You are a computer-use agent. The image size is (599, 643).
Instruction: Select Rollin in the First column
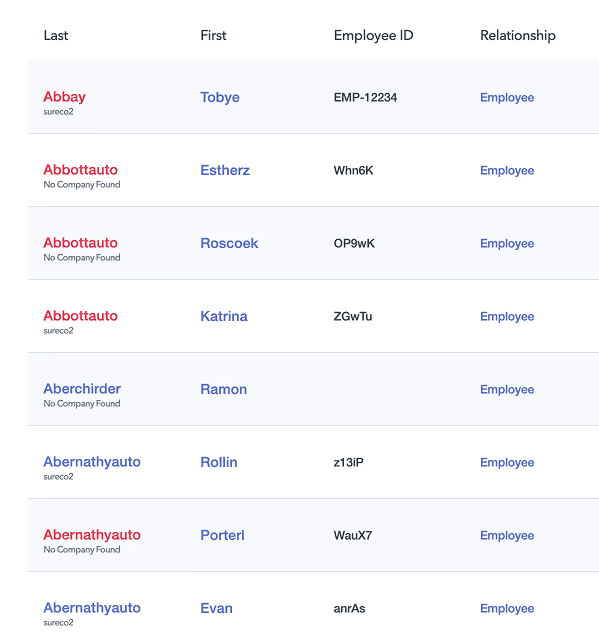[219, 462]
